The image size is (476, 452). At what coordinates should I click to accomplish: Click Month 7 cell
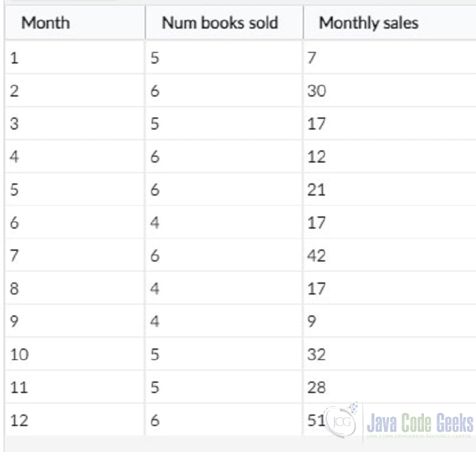[75, 255]
